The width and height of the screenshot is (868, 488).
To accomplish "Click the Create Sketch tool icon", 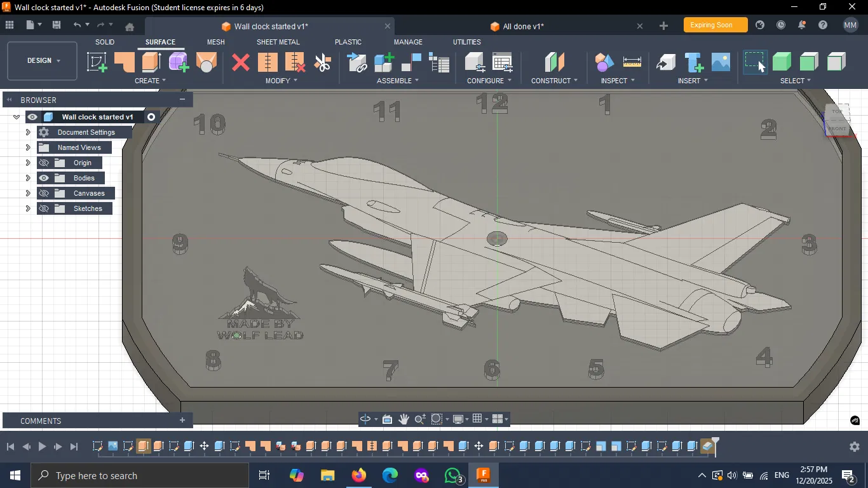I will 97,62.
